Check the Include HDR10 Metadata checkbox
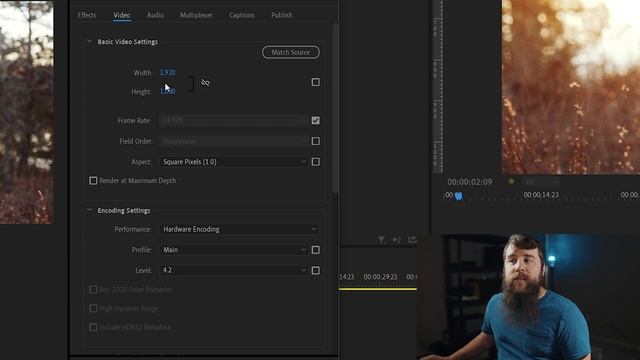This screenshot has width=640, height=360. 93,327
